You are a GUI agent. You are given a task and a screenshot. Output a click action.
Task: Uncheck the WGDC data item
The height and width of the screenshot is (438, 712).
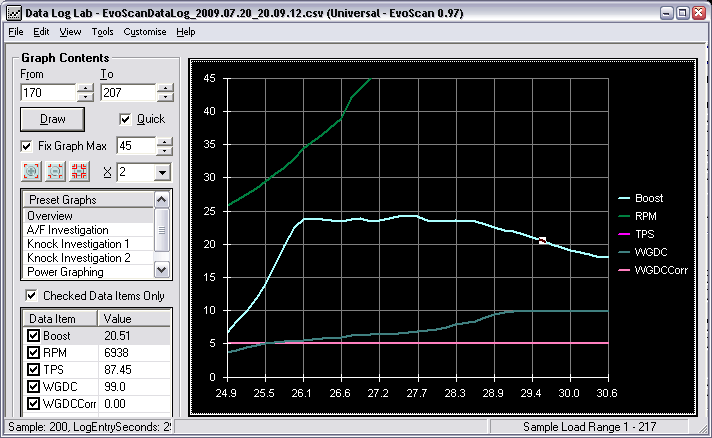coord(33,387)
